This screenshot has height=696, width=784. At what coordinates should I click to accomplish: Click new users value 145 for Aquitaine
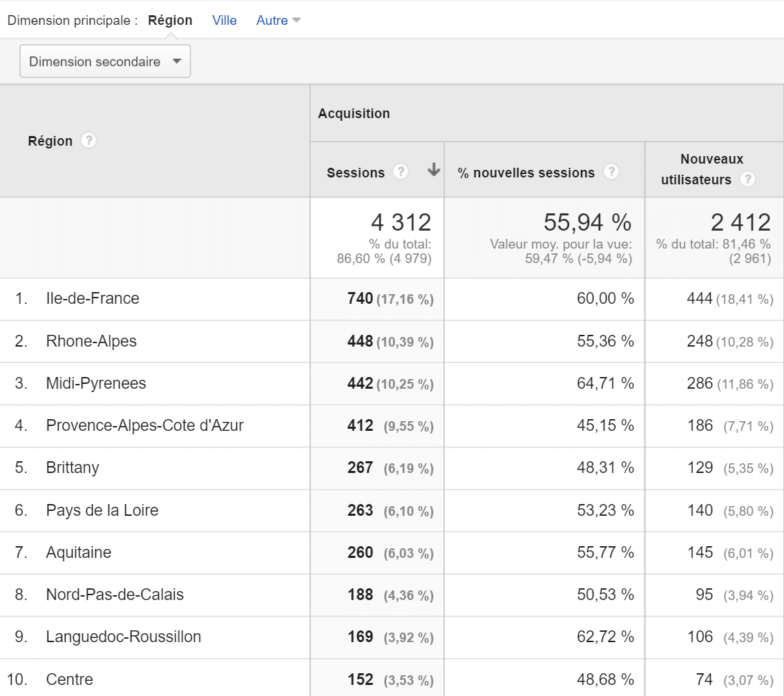(x=700, y=552)
